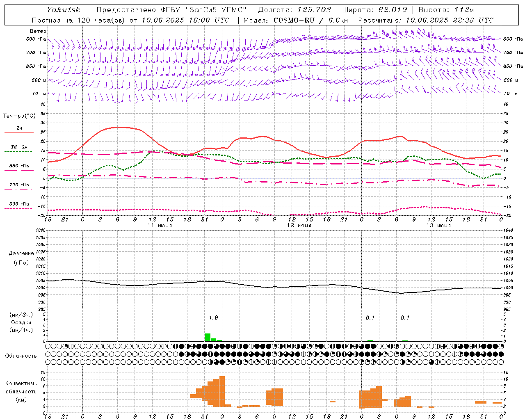Click the 'Осадки' precipitation label
This screenshot has height=420, width=525.
click(21, 322)
